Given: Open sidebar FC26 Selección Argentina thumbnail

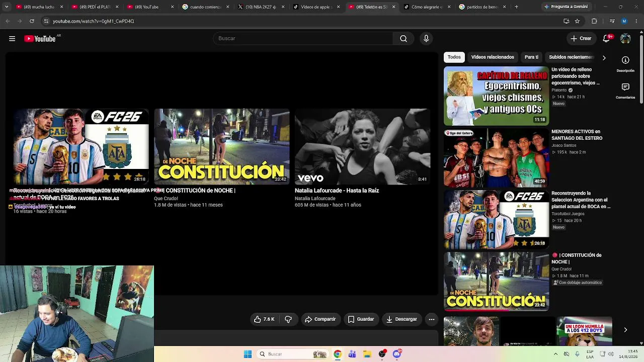Looking at the screenshot, I should click(x=496, y=220).
